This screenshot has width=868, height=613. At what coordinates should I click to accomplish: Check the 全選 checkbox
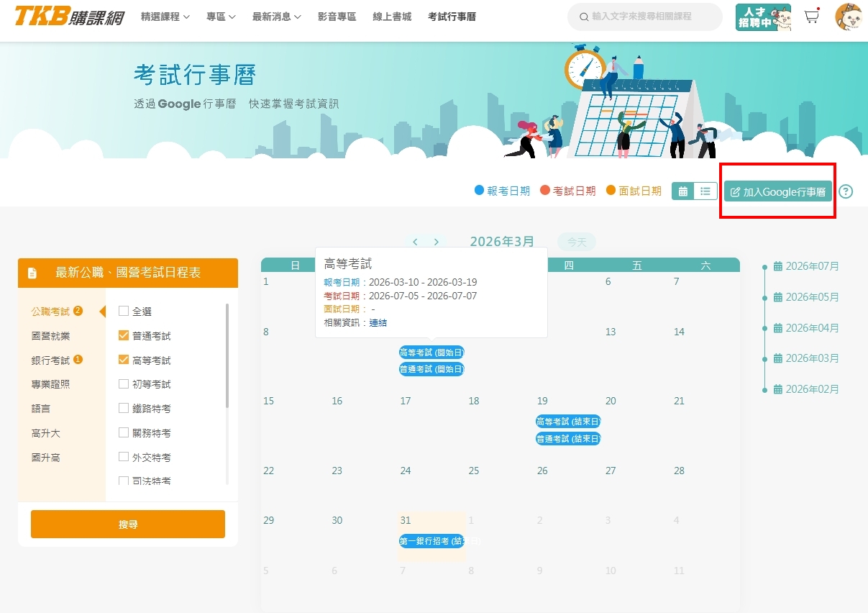click(124, 312)
